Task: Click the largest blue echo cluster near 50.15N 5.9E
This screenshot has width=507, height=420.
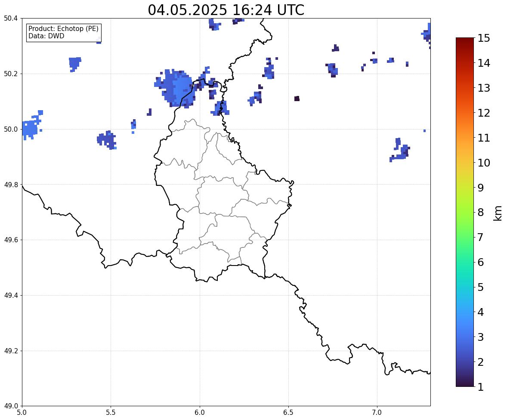Action: tap(175, 88)
